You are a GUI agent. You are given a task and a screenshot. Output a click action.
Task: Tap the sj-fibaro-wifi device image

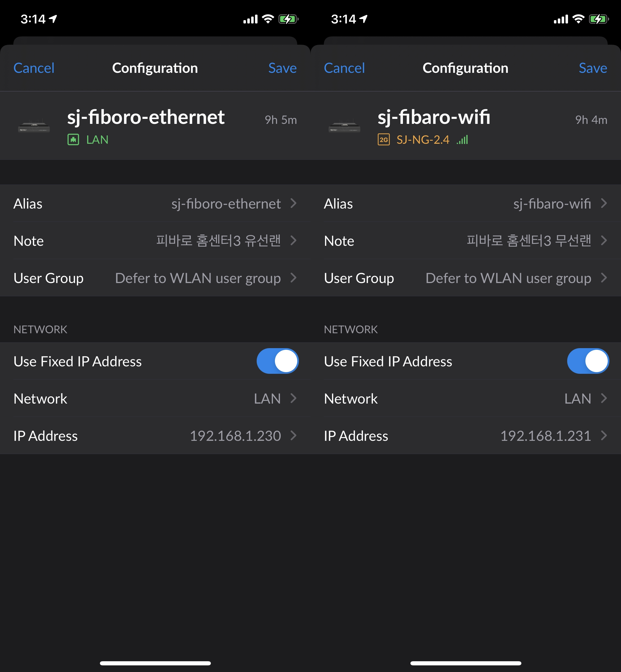[x=344, y=127]
